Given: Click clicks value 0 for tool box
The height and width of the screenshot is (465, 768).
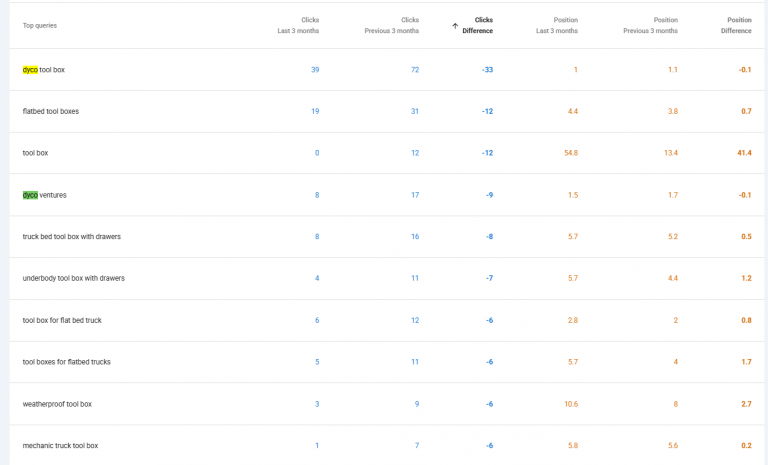Looking at the screenshot, I should tap(317, 153).
